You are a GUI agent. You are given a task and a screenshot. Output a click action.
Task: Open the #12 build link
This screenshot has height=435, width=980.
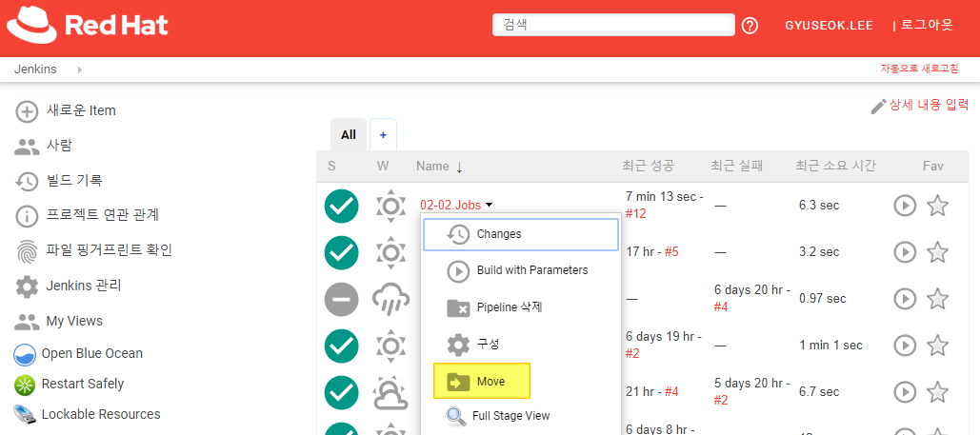636,214
